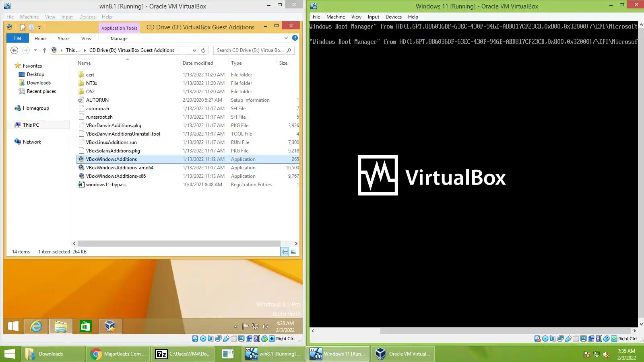This screenshot has width=644, height=362.
Task: Click the Explorer back arrow button
Action: 14,50
